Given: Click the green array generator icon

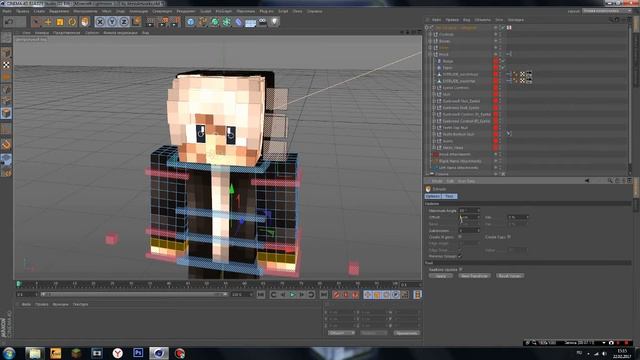Looking at the screenshot, I should point(226,22).
